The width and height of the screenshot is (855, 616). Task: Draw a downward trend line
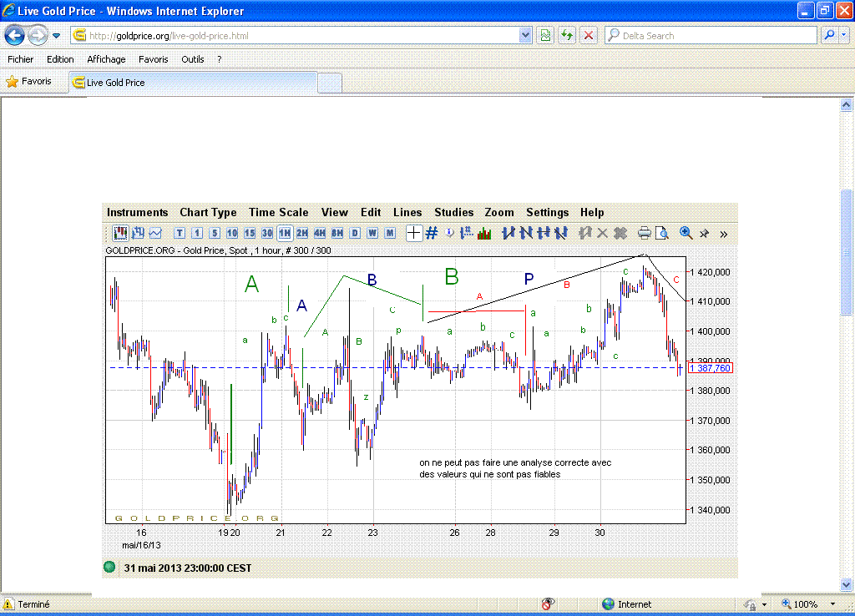(x=526, y=234)
